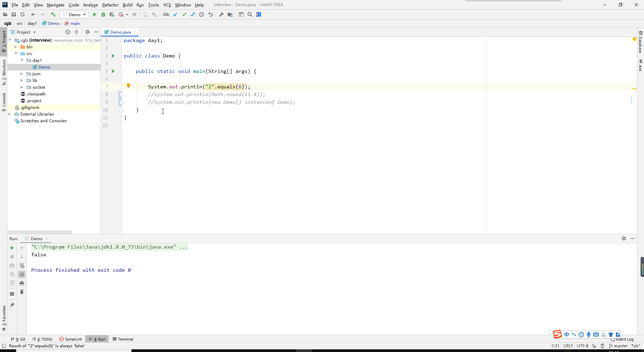
Task: Open the profiler run dropdown arrow
Action: [127, 14]
